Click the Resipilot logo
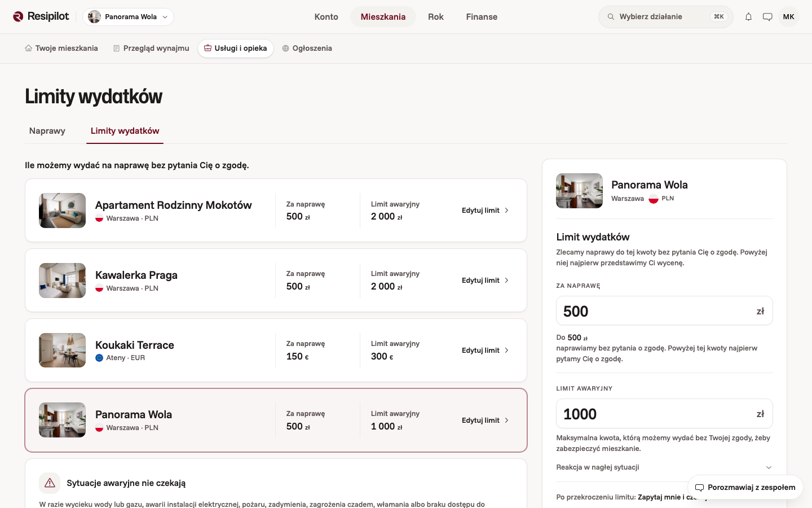The width and height of the screenshot is (812, 508). tap(41, 16)
